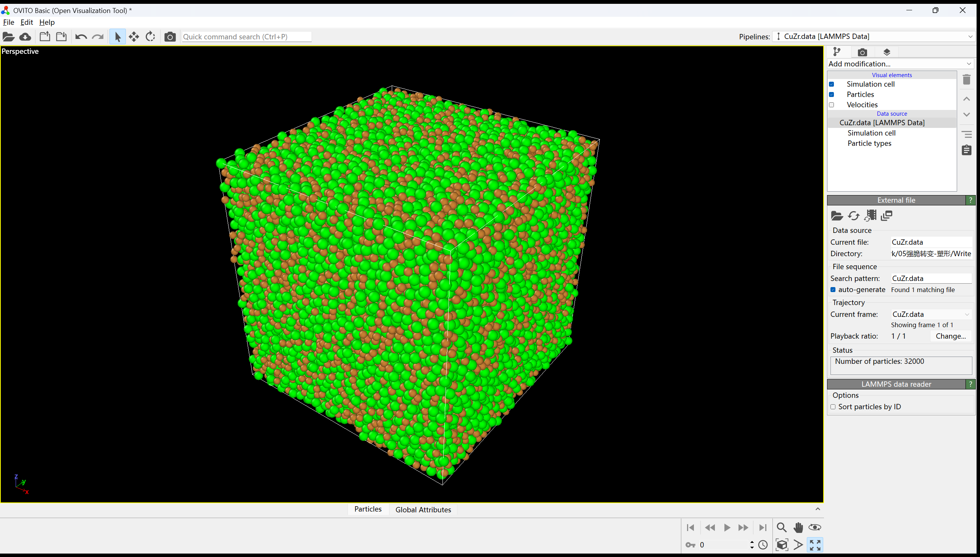Switch to Global Attributes tab
The height and width of the screenshot is (557, 980).
tap(423, 510)
